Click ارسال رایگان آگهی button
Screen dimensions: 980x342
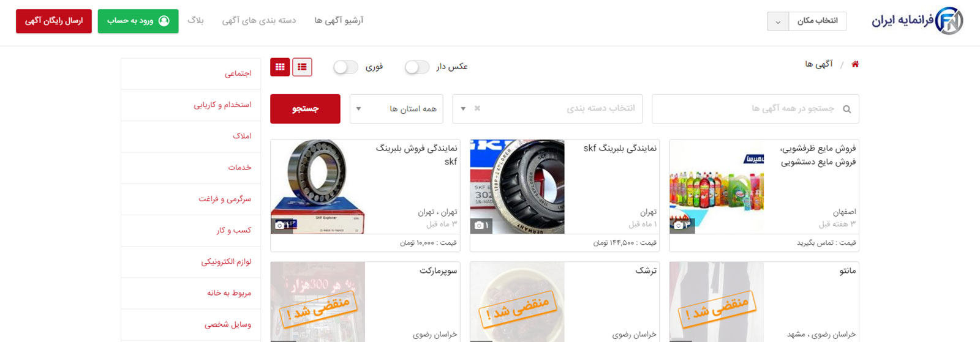click(54, 21)
